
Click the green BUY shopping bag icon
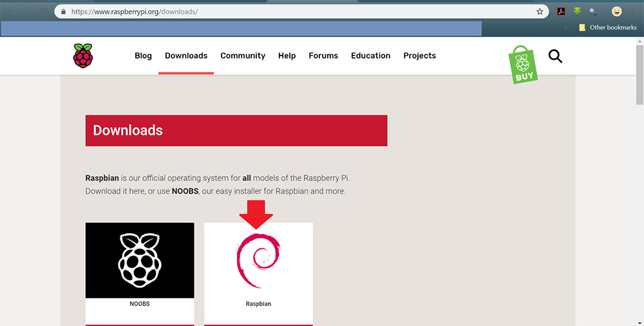coord(523,64)
